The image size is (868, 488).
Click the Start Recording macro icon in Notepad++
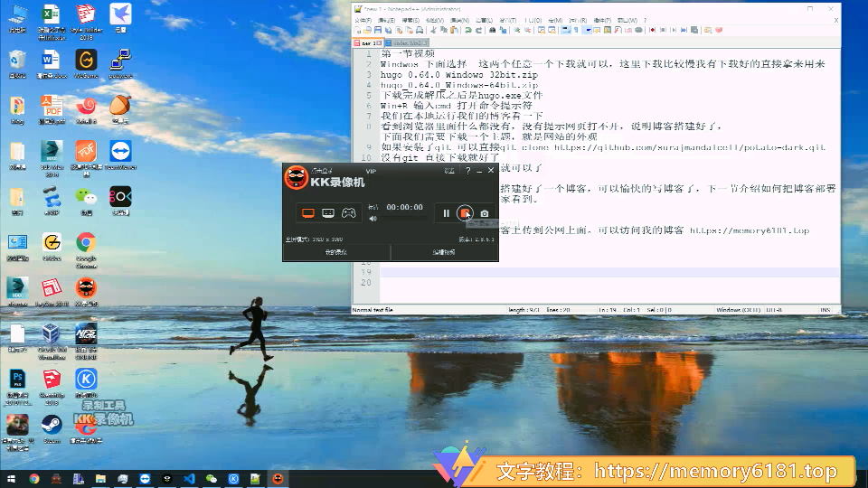652,31
